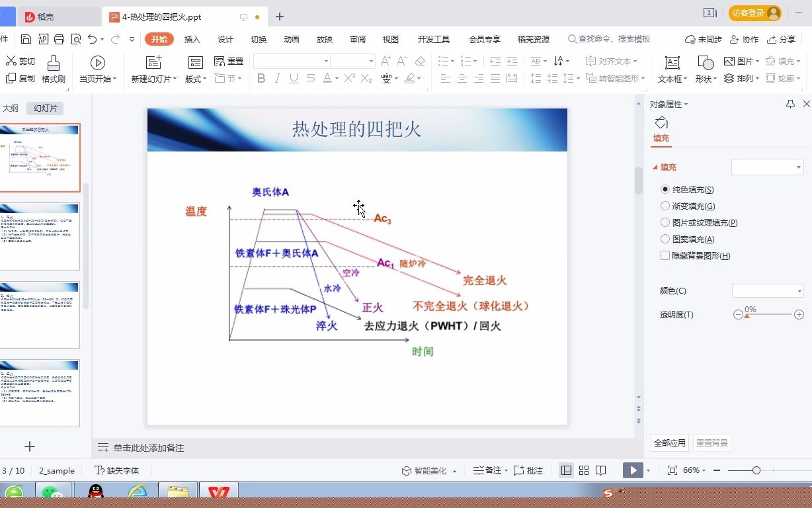Open the font name dropdown

click(326, 61)
